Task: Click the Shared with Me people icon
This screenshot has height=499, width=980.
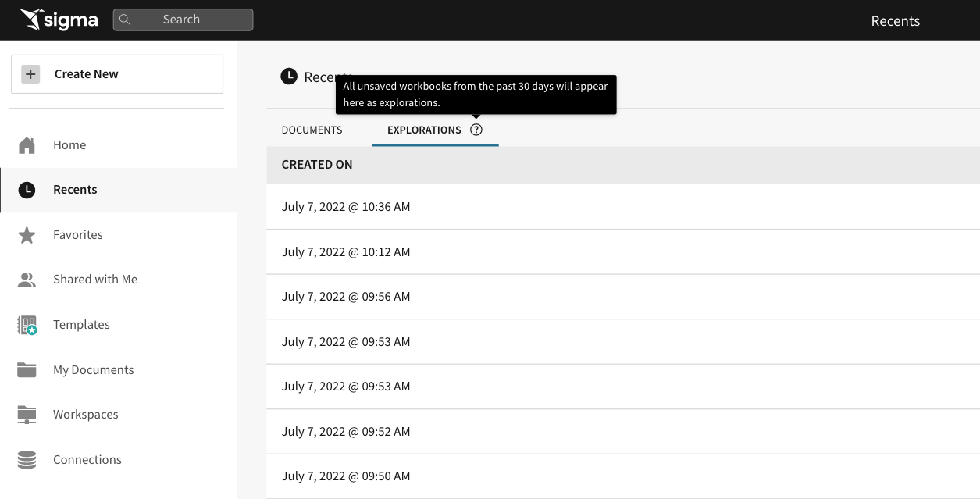Action: coord(27,280)
